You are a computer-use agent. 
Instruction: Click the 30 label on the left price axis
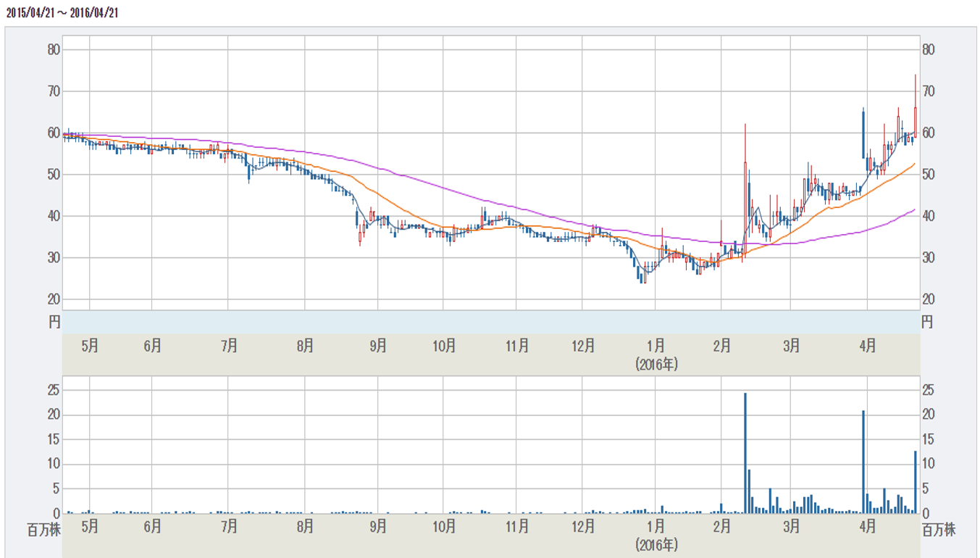(x=54, y=258)
